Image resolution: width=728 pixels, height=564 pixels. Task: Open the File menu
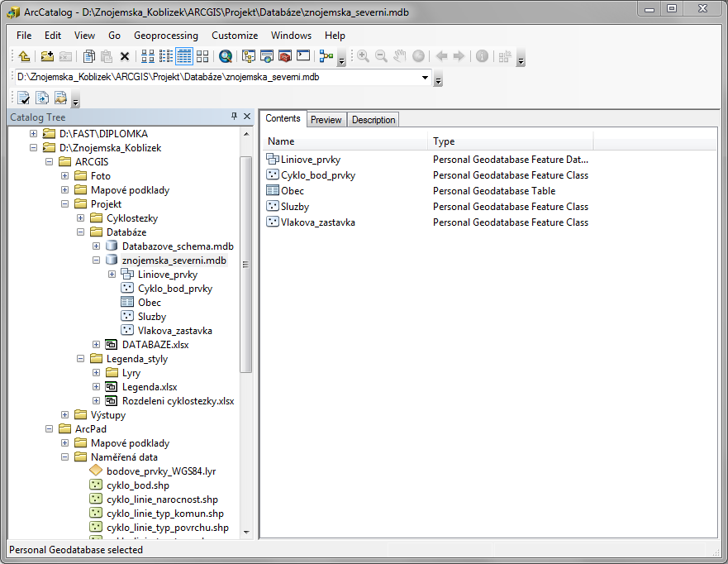tap(24, 36)
